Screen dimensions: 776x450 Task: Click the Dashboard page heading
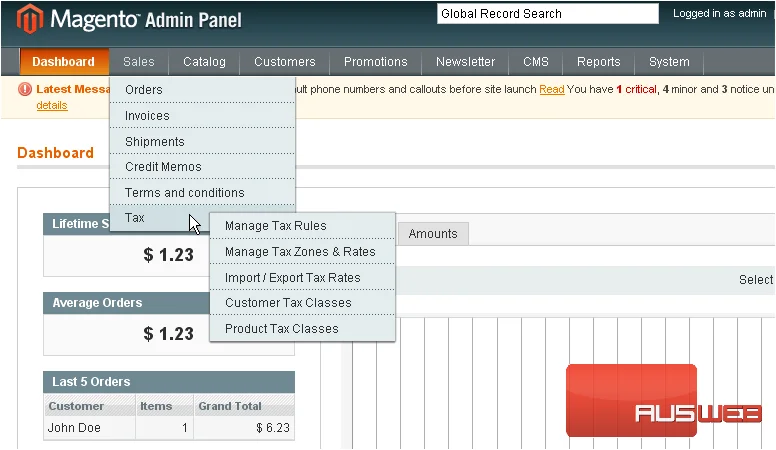click(55, 152)
